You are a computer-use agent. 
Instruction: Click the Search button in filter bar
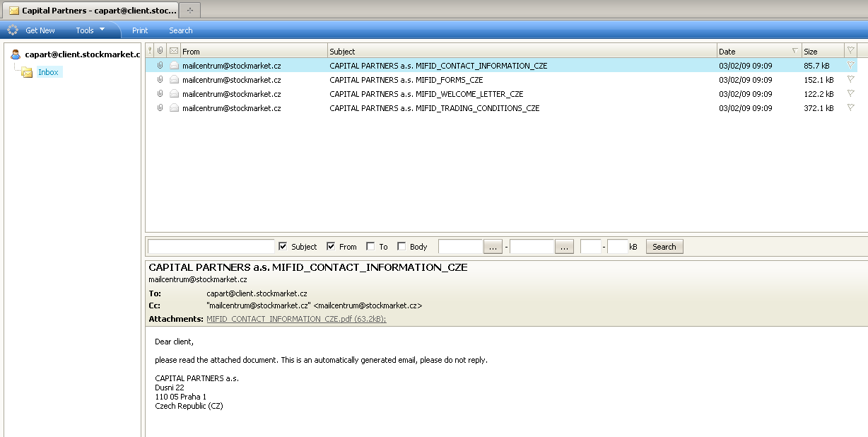[x=664, y=247]
